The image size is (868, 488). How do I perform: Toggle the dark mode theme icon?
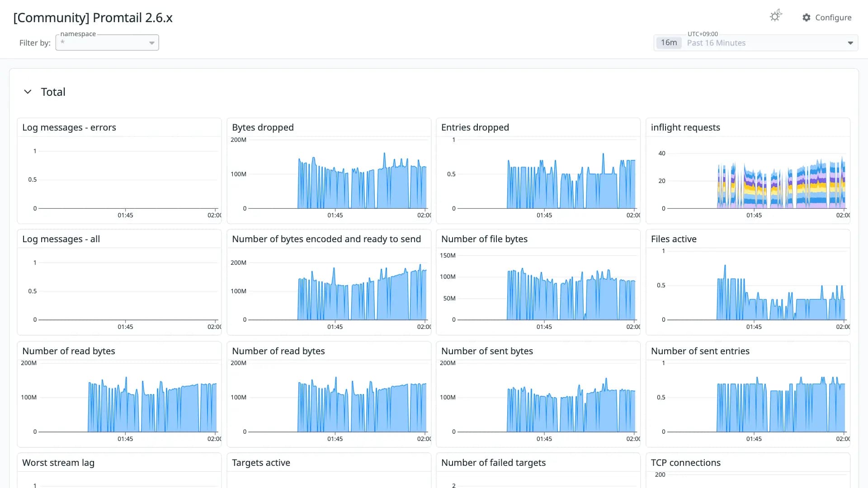(x=776, y=16)
